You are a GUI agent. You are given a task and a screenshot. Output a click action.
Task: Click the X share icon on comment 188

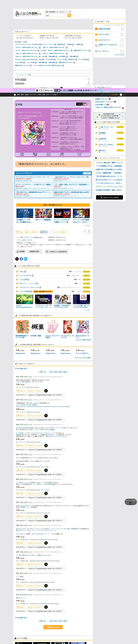coord(46,543)
